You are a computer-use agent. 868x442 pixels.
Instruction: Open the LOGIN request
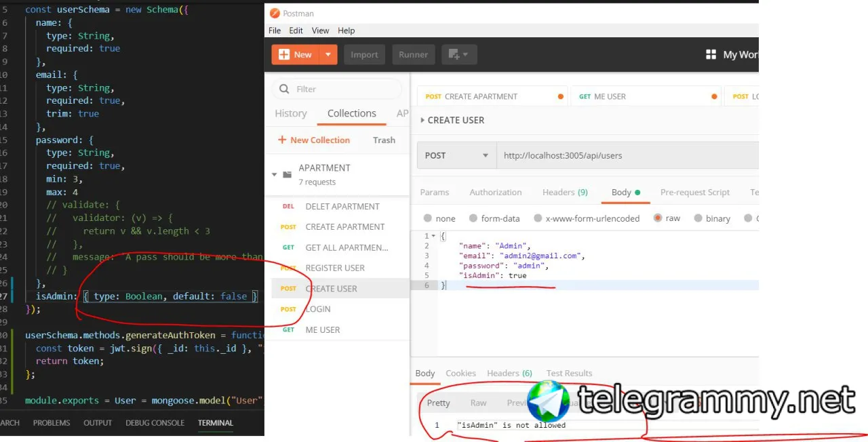point(340,309)
